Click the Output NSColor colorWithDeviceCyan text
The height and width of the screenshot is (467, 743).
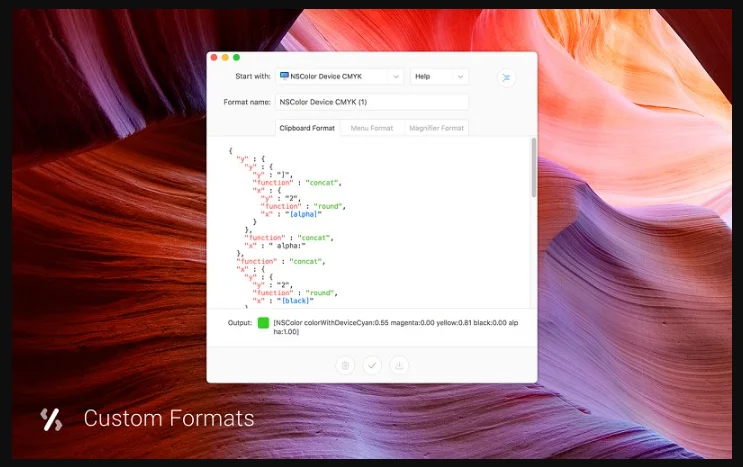pos(396,327)
